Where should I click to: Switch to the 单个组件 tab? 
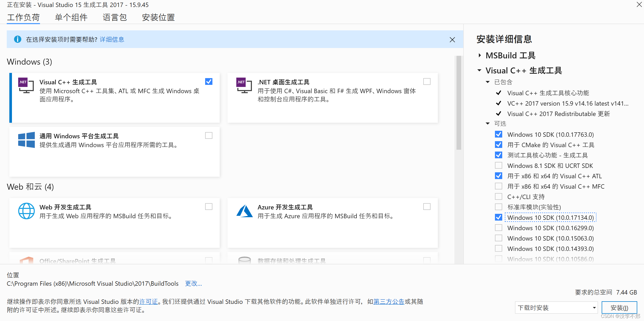71,17
